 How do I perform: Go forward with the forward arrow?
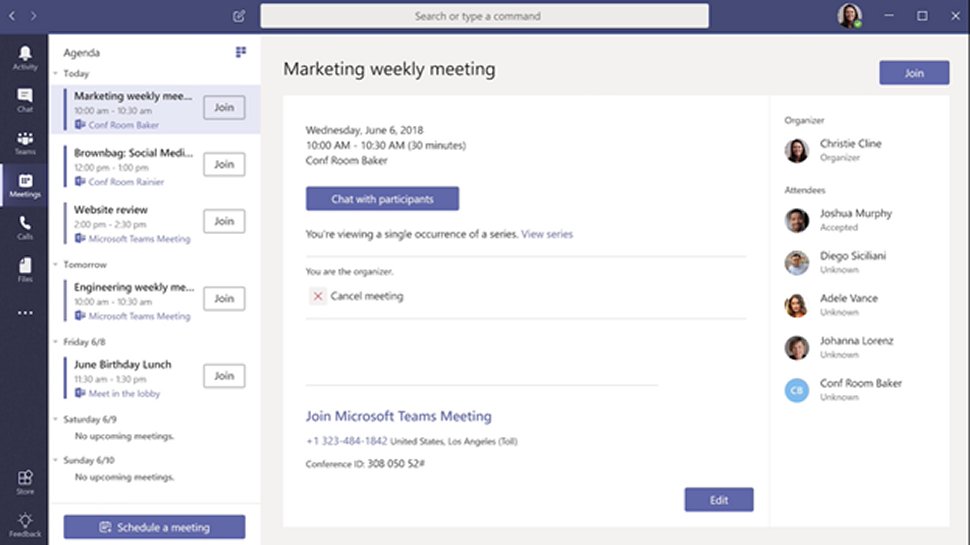click(x=33, y=15)
